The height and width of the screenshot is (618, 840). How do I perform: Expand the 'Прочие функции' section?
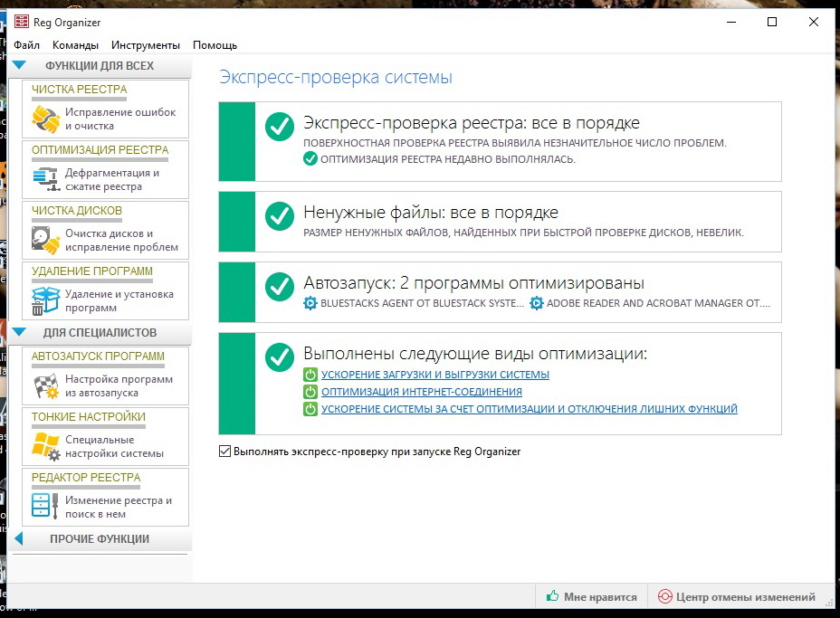point(20,539)
